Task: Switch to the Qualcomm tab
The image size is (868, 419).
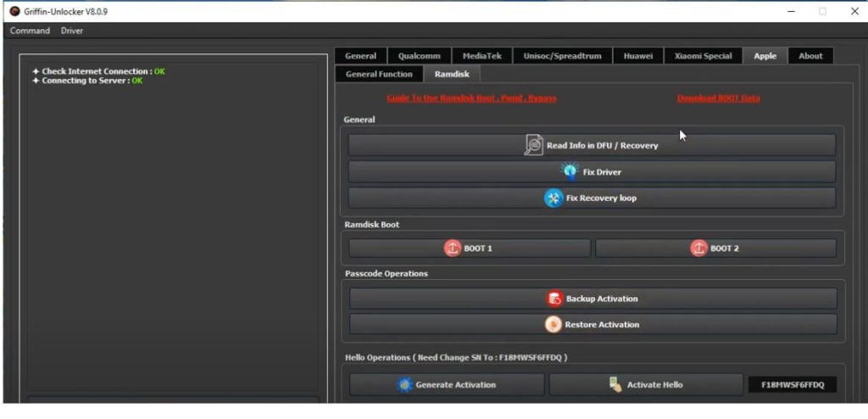Action: [419, 56]
